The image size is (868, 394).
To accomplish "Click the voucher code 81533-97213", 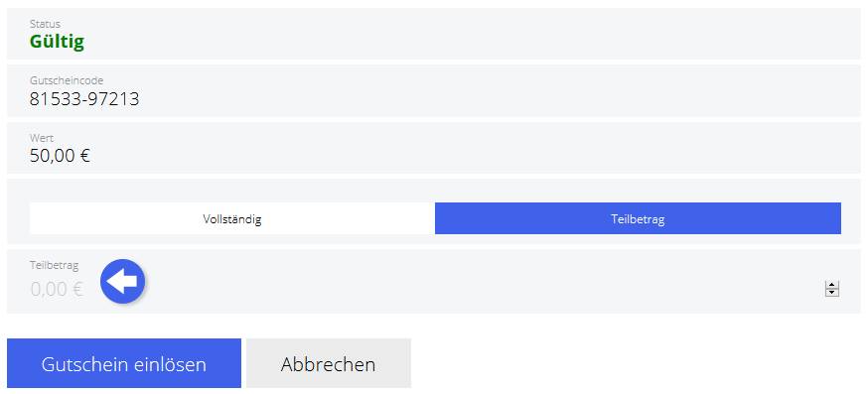I will (x=84, y=99).
